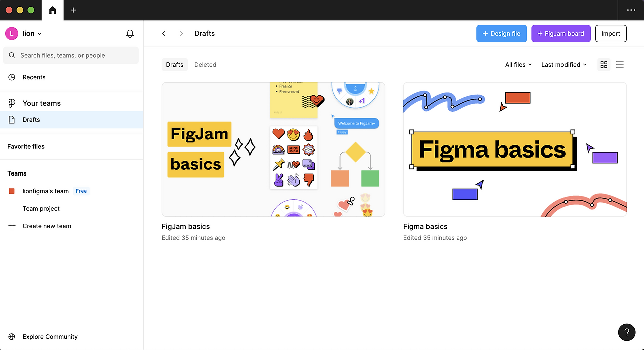Switch to the Deleted tab
This screenshot has height=350, width=644.
(205, 65)
